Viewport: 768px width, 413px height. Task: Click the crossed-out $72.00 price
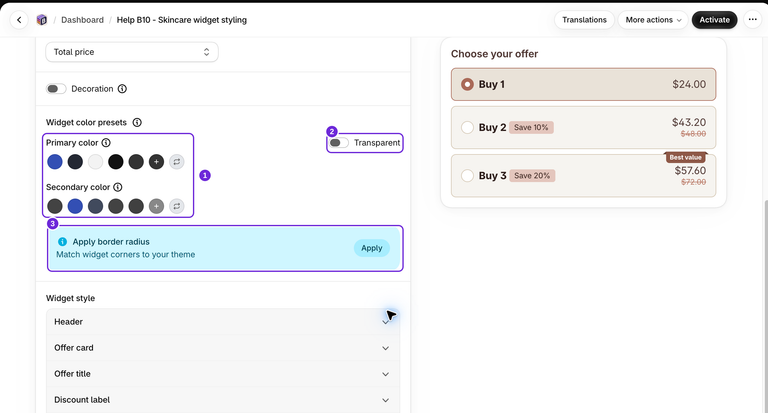[694, 182]
